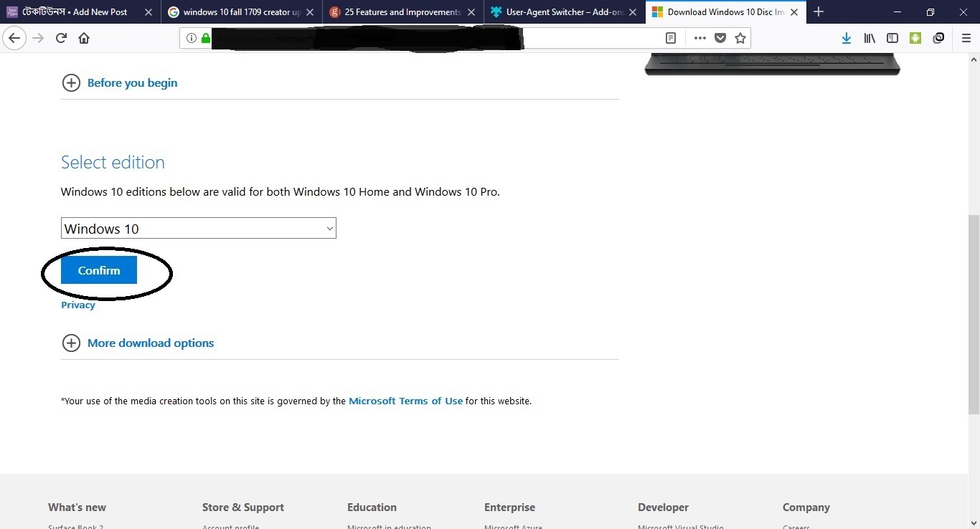980x529 pixels.
Task: Click the sentence about Windows 10 editions validity
Action: (x=281, y=192)
